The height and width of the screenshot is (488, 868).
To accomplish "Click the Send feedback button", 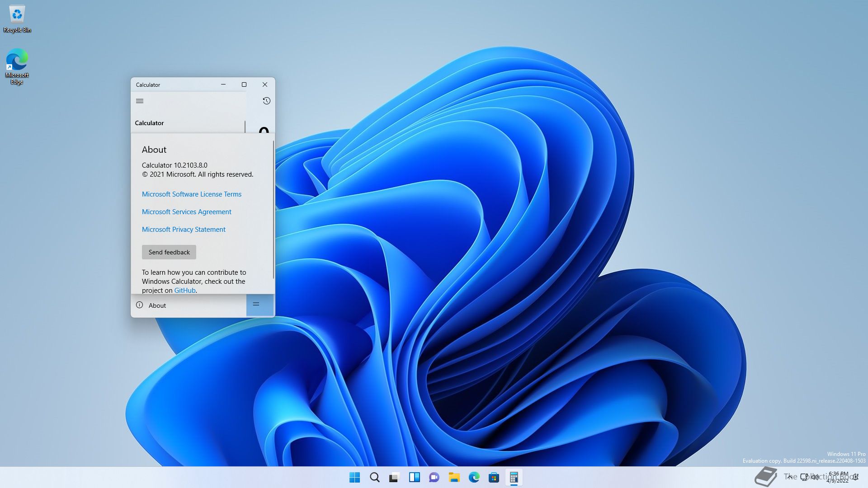I will tap(169, 252).
